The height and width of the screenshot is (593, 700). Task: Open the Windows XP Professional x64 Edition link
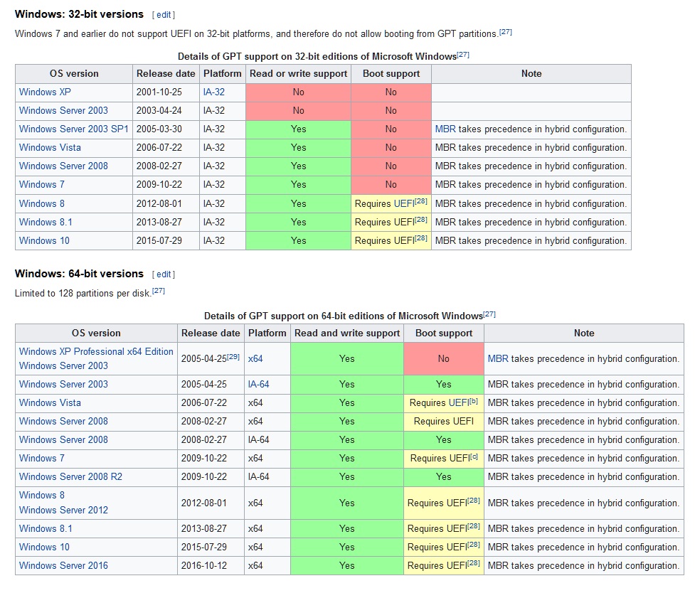click(96, 352)
